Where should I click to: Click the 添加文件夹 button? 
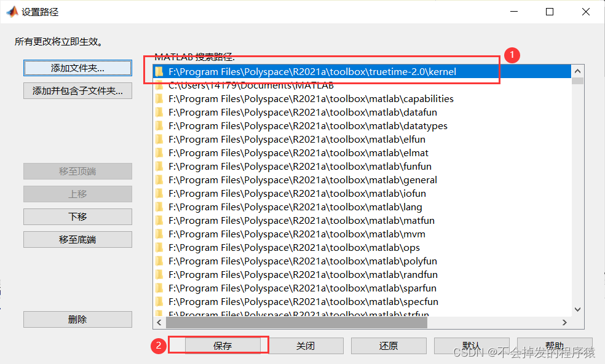77,68
